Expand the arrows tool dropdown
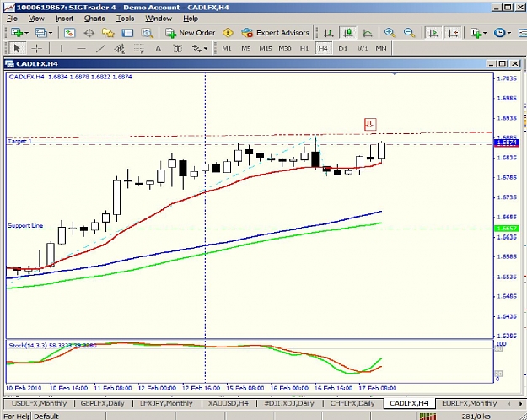The width and height of the screenshot is (527, 420). tap(206, 49)
